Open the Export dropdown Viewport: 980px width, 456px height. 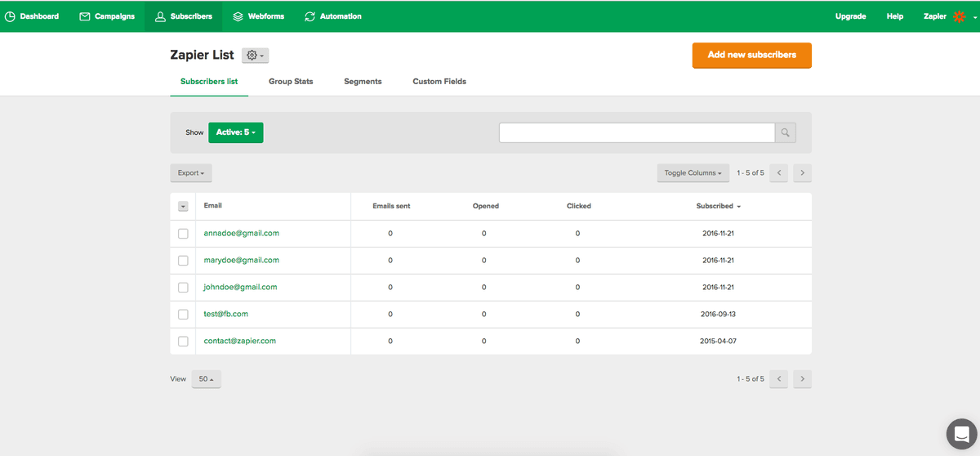(191, 173)
